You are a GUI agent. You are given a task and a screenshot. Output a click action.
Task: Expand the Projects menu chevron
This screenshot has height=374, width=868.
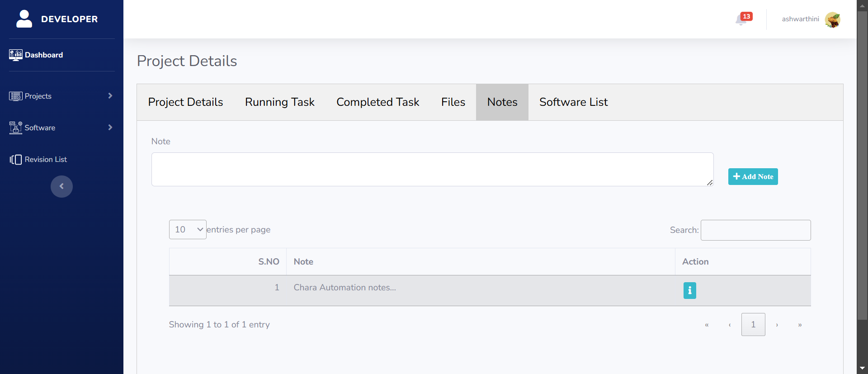[x=110, y=96]
